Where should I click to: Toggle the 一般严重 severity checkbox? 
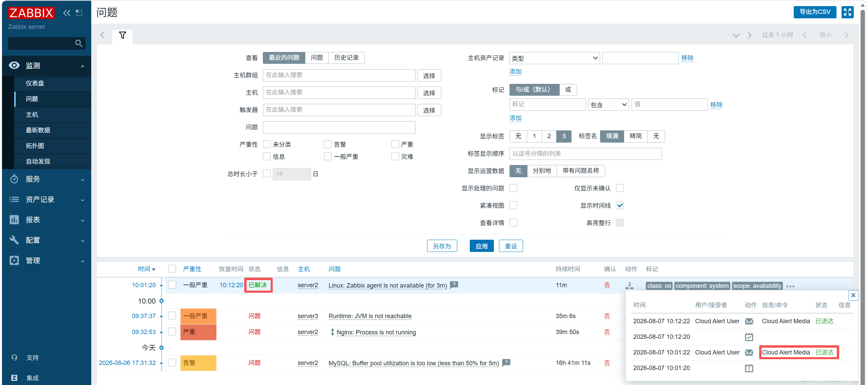tap(328, 157)
